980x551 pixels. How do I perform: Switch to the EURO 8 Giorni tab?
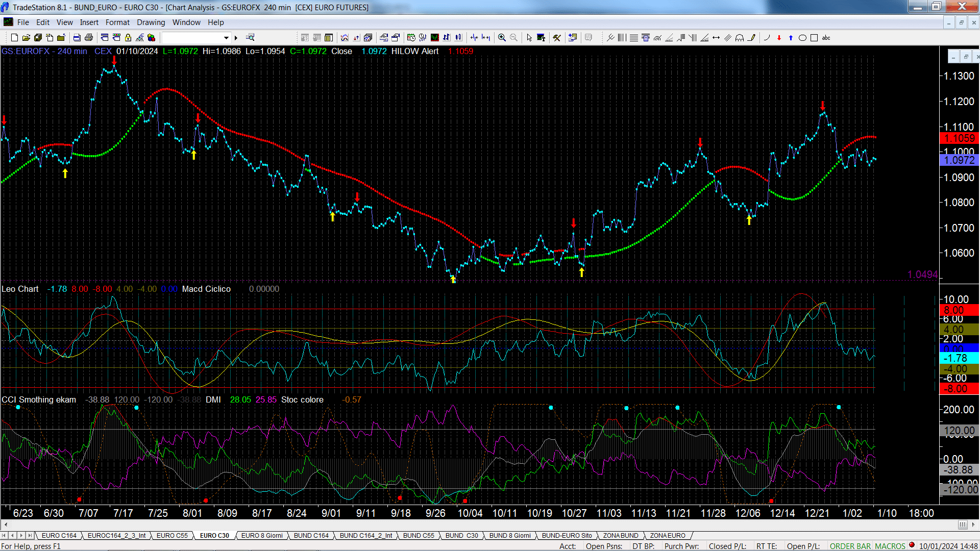click(262, 536)
